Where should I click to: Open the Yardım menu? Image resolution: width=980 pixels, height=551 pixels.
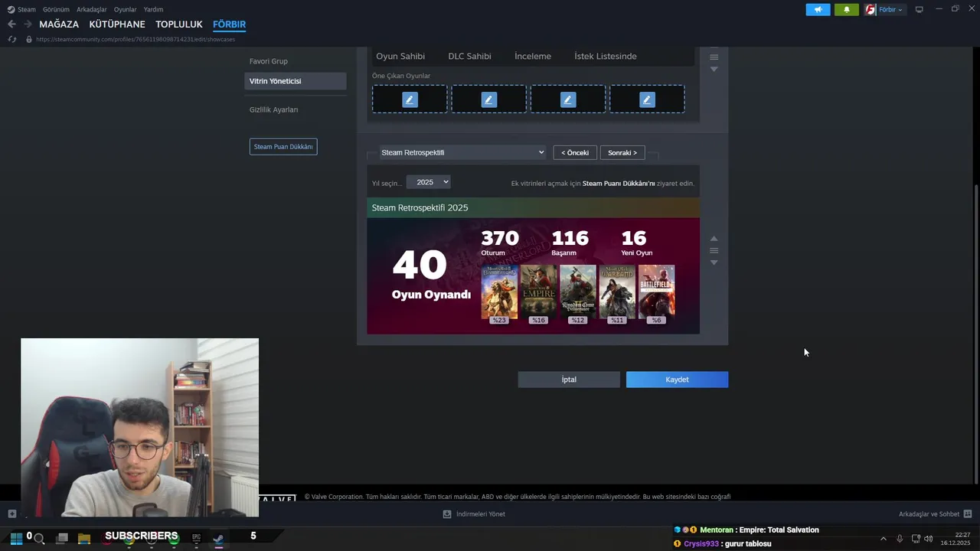click(x=153, y=10)
